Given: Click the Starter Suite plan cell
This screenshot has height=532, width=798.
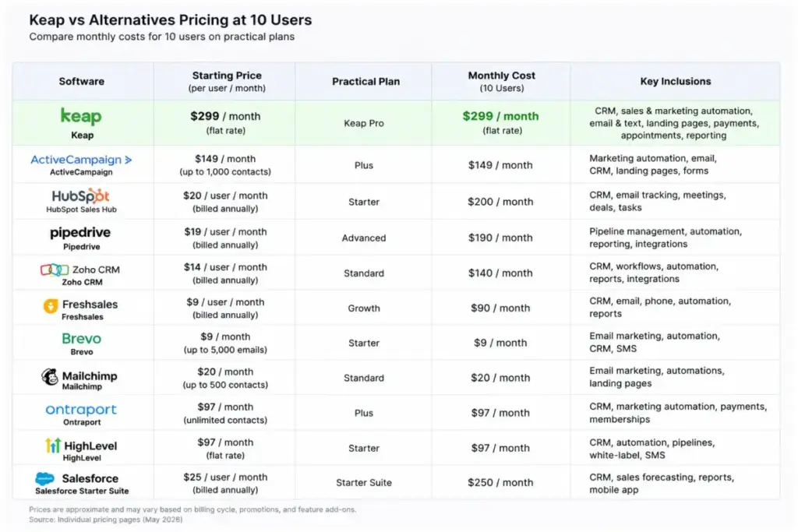Looking at the screenshot, I should pos(364,483).
